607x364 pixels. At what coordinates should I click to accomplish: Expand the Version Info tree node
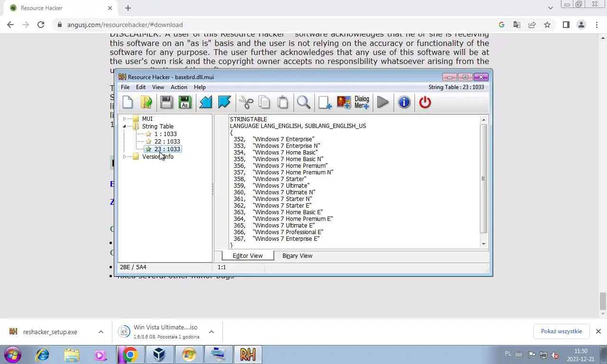(124, 157)
